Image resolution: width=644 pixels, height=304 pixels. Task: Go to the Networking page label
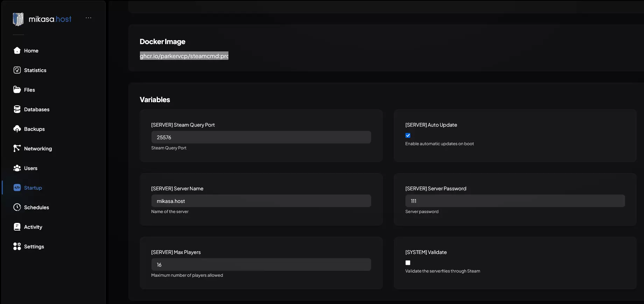coord(38,149)
